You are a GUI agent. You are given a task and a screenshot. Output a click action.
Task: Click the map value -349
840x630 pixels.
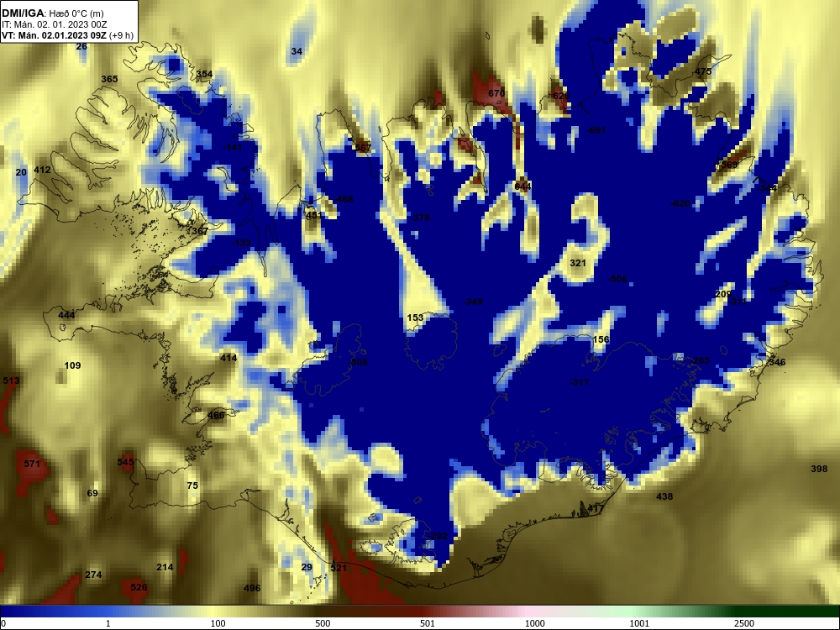point(473,302)
